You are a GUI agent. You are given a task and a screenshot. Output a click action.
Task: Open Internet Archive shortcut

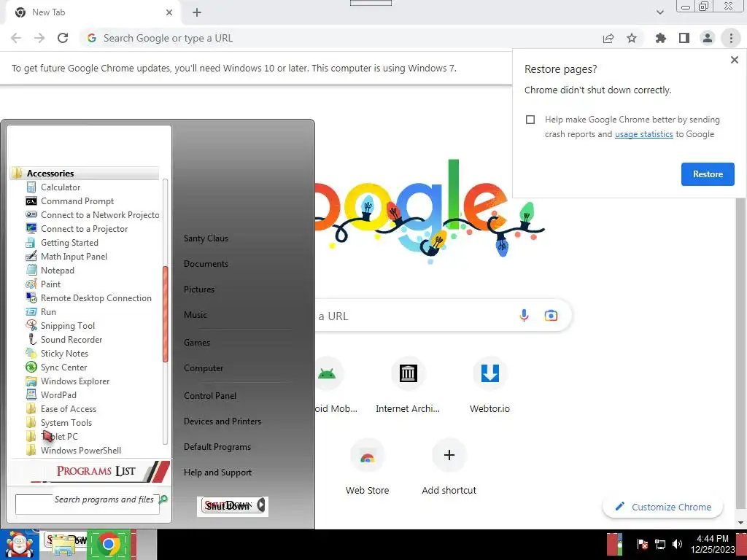[x=408, y=385]
